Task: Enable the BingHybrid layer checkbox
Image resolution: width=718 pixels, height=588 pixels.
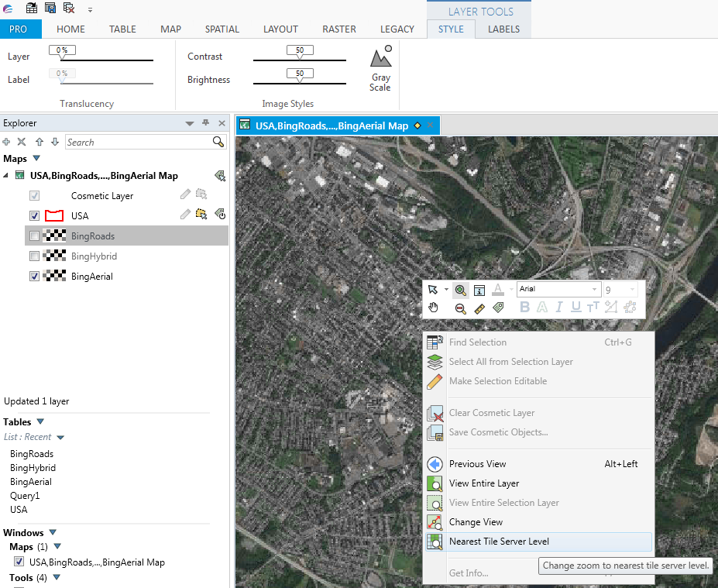Action: (x=34, y=256)
